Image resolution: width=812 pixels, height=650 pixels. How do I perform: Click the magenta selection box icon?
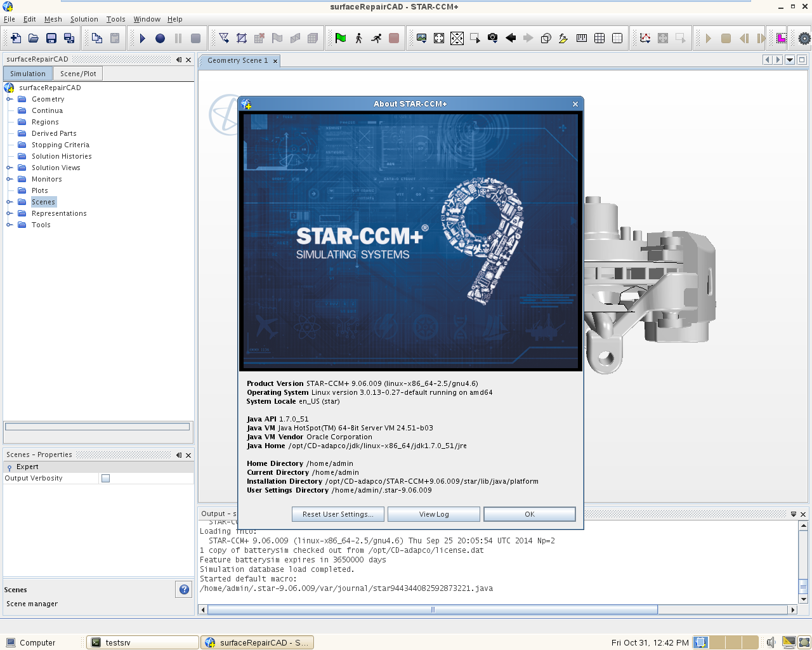click(x=782, y=38)
